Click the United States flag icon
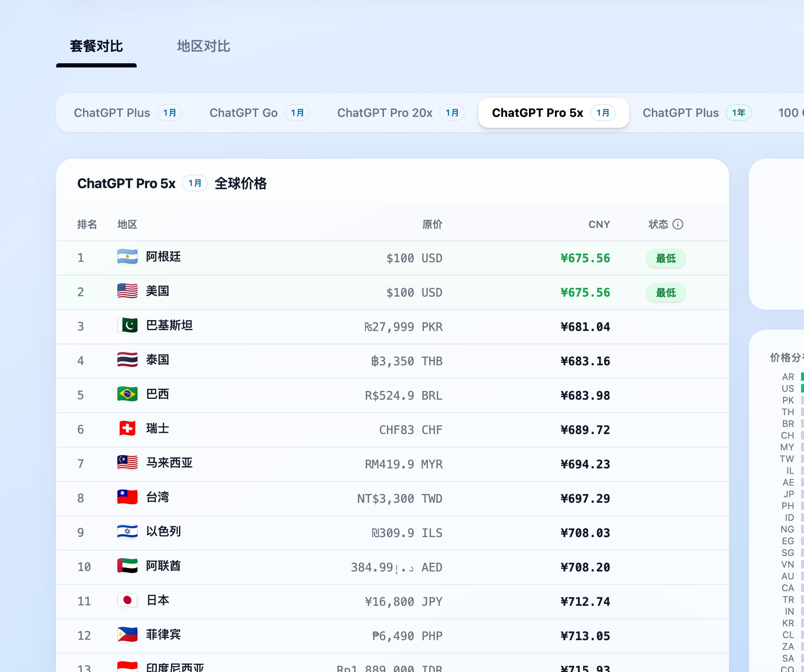This screenshot has width=804, height=672. tap(127, 291)
